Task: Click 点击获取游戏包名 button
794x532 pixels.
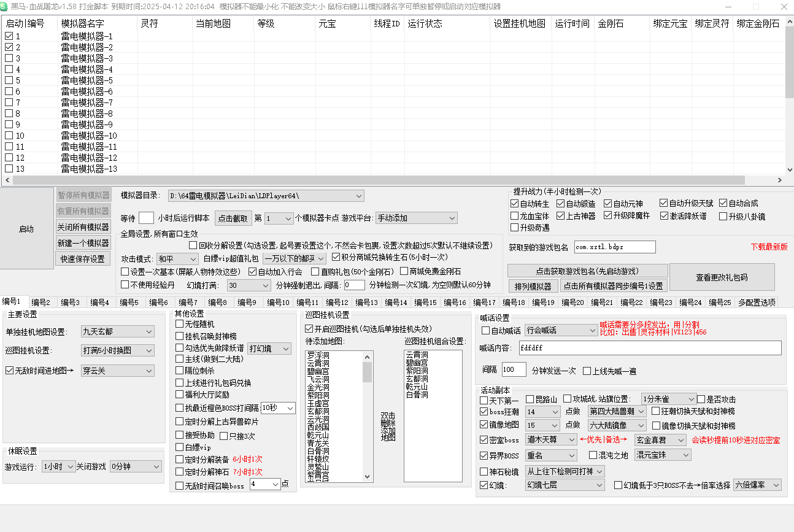Action: coord(587,271)
